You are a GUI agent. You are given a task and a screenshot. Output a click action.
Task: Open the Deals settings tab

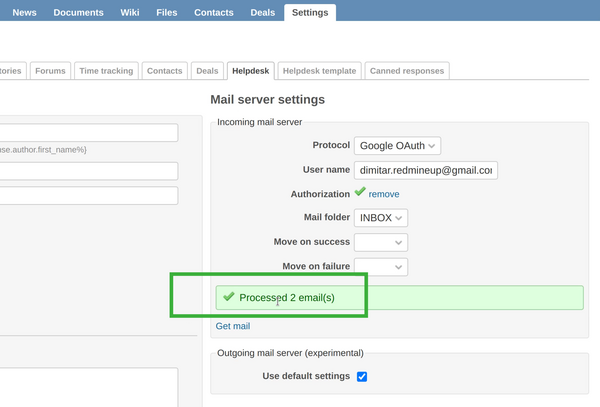point(207,71)
